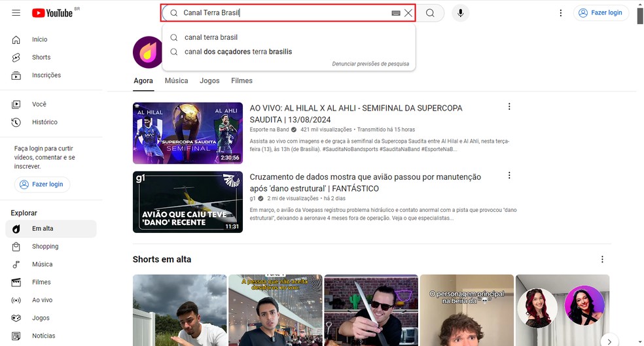Click the search magnifier button
The width and height of the screenshot is (644, 346).
click(x=430, y=12)
